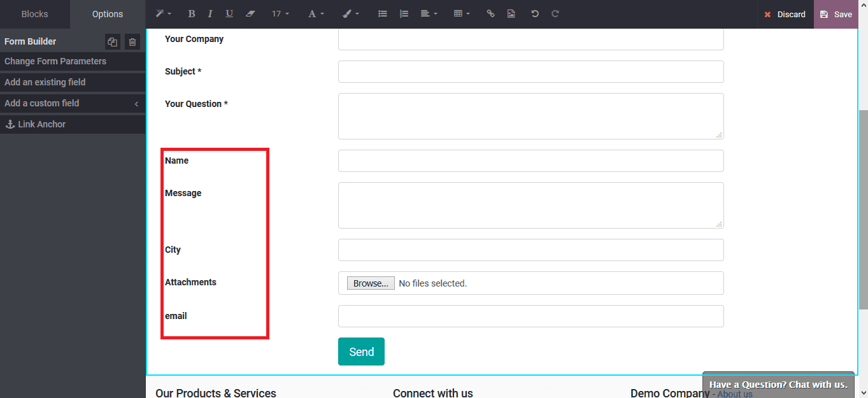The image size is (868, 398).
Task: Open the table insert dropdown
Action: (x=462, y=14)
